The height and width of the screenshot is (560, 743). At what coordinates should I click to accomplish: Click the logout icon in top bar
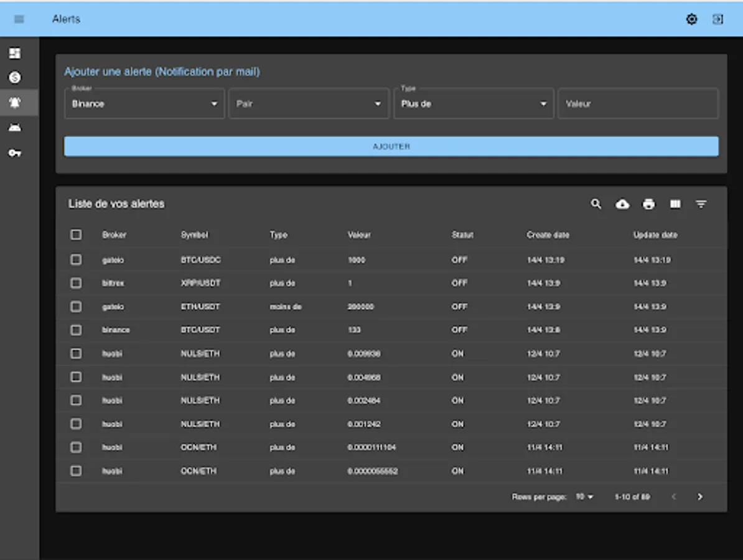tap(718, 19)
